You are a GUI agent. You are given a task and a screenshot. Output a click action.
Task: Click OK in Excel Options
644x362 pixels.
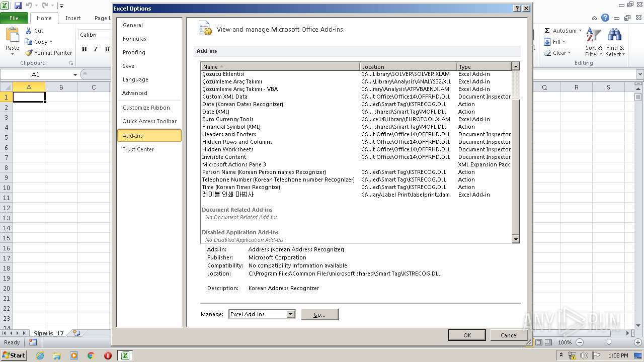(467, 335)
